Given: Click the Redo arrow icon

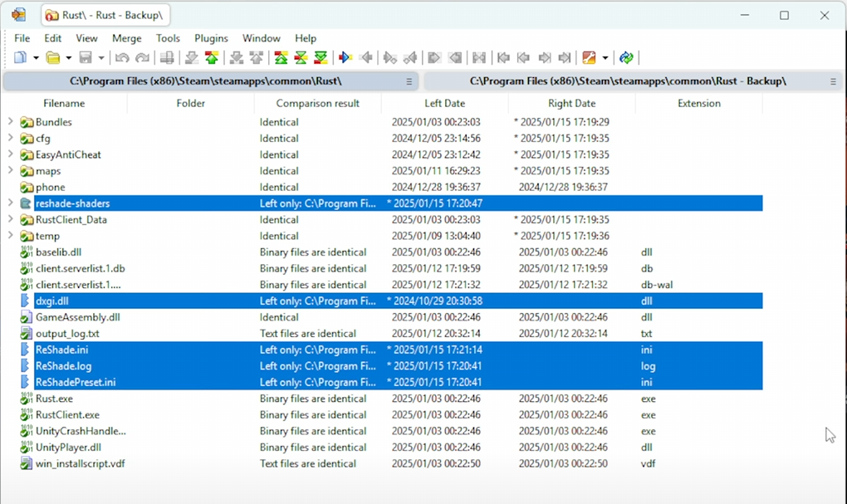Looking at the screenshot, I should point(143,57).
